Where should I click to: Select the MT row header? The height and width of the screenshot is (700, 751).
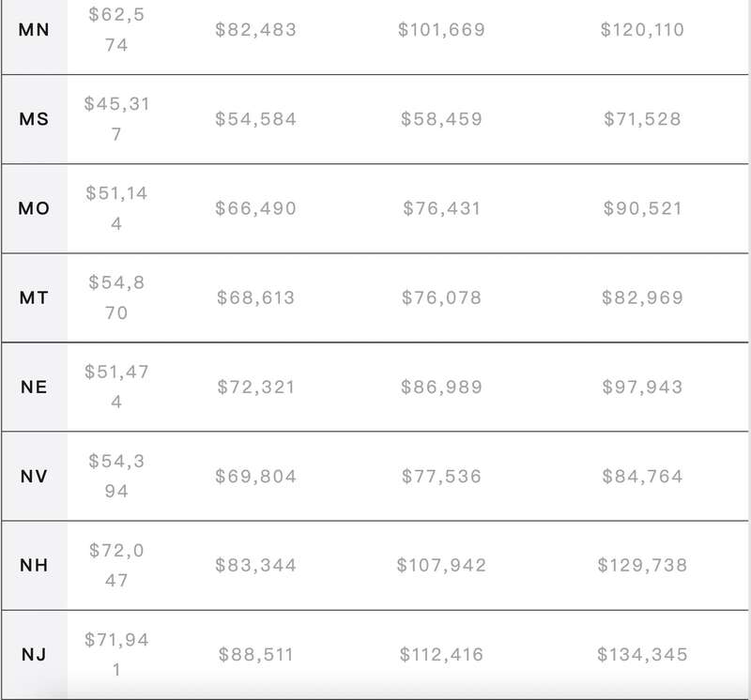[x=34, y=297]
